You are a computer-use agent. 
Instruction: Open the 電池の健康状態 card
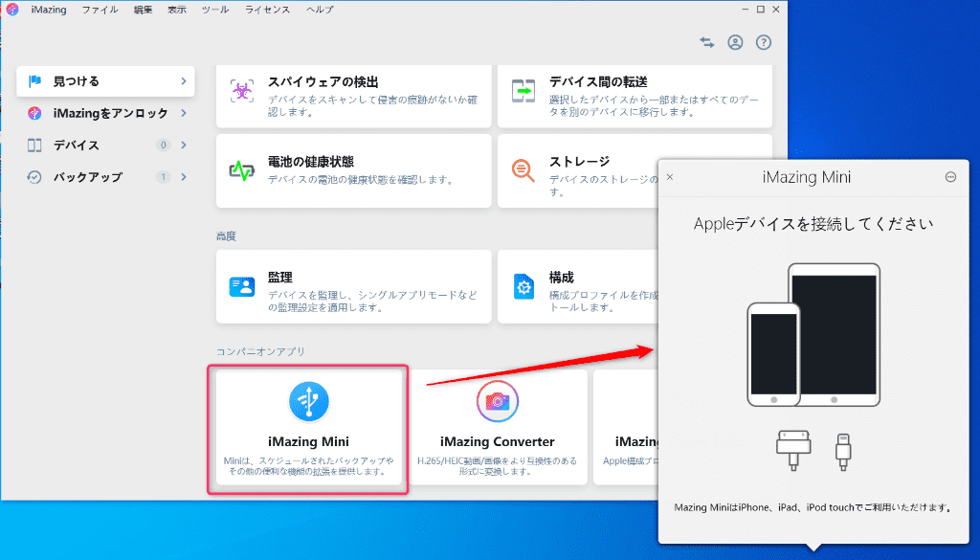point(354,170)
